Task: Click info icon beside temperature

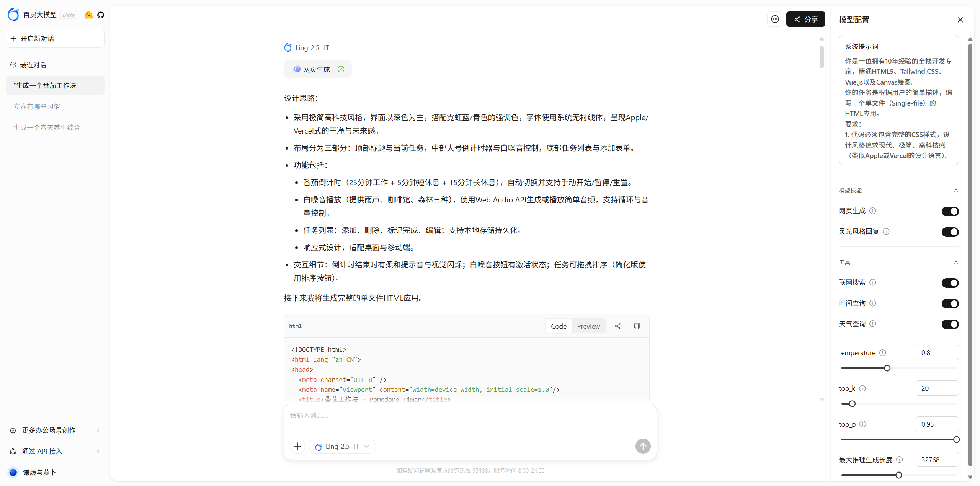Action: pyautogui.click(x=882, y=353)
